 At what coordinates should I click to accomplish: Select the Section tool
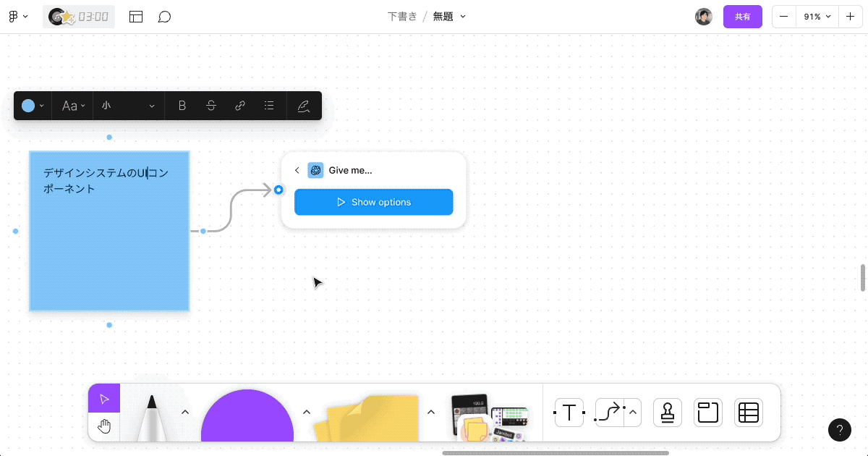pos(707,412)
